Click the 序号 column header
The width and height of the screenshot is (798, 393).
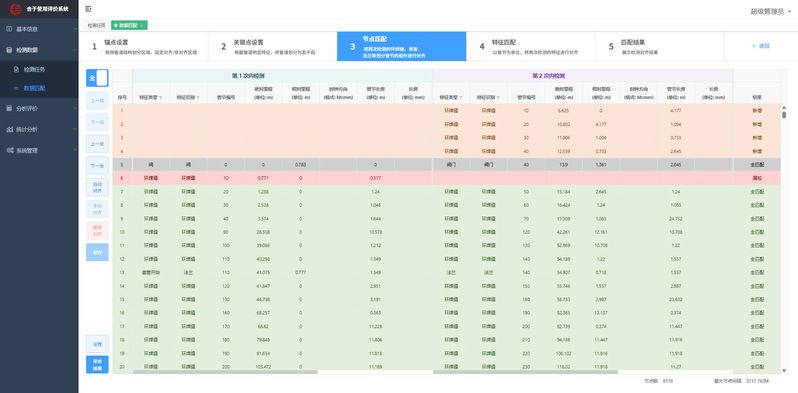pos(122,97)
